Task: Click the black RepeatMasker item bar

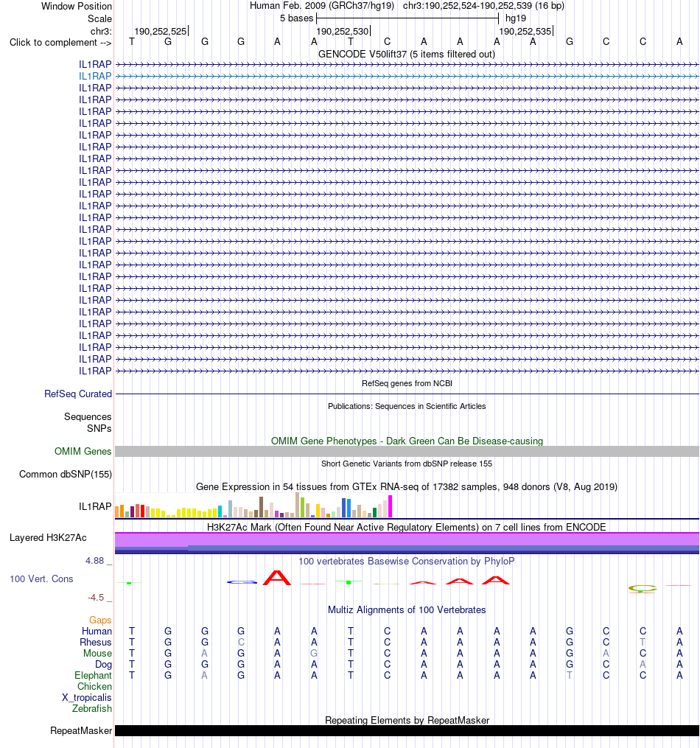Action: (x=407, y=730)
